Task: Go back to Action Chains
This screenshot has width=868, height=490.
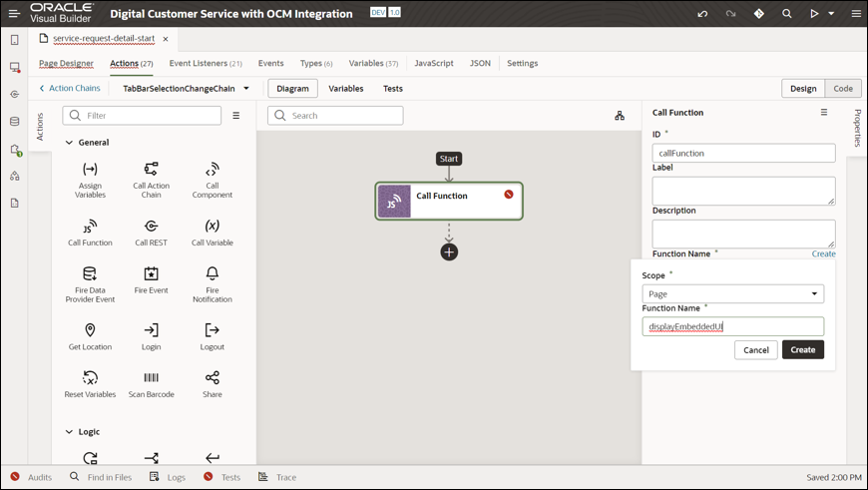Action: coord(70,88)
